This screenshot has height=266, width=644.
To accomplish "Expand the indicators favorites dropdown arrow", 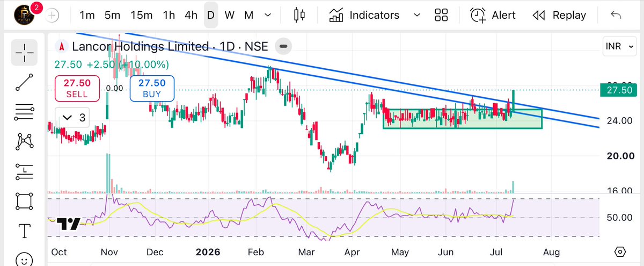I will (417, 15).
